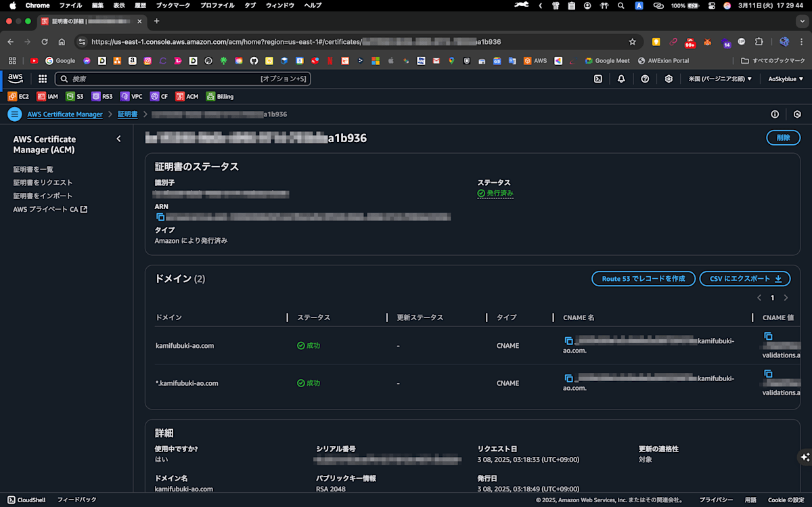Open the 編集 menu
Viewport: 812px width, 507px height.
point(98,5)
